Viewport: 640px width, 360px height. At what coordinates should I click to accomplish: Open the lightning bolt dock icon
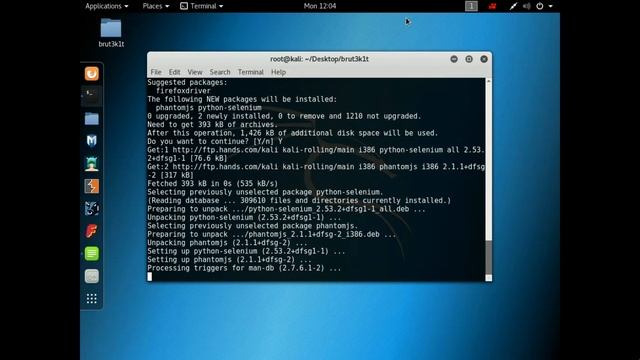tap(91, 186)
